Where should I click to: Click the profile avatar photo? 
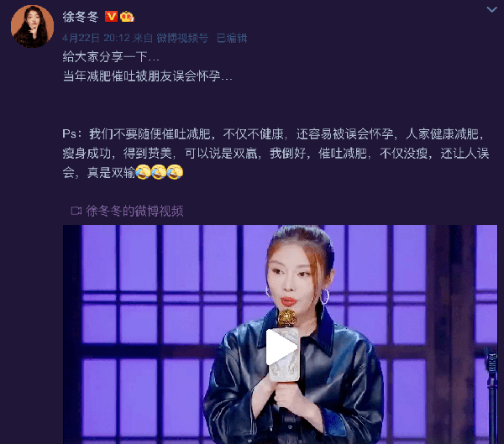click(32, 26)
